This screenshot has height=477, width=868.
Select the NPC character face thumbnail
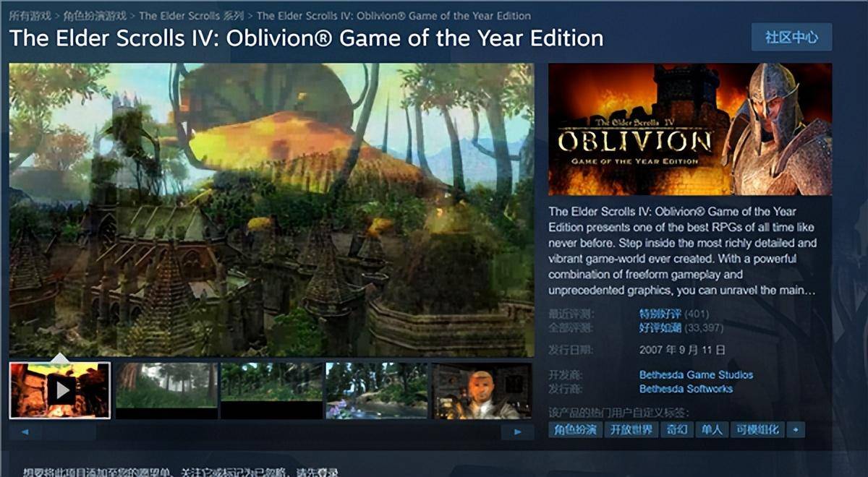click(482, 390)
